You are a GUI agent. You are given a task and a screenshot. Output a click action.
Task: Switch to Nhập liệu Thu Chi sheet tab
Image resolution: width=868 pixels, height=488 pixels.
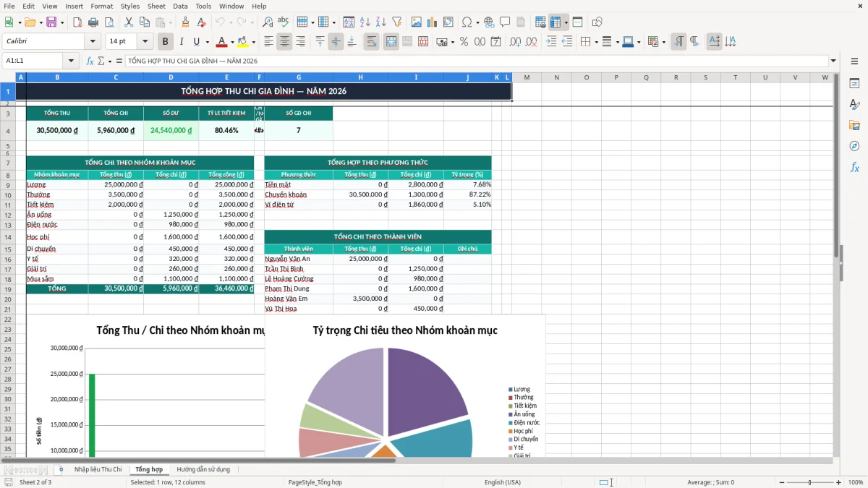click(x=98, y=469)
